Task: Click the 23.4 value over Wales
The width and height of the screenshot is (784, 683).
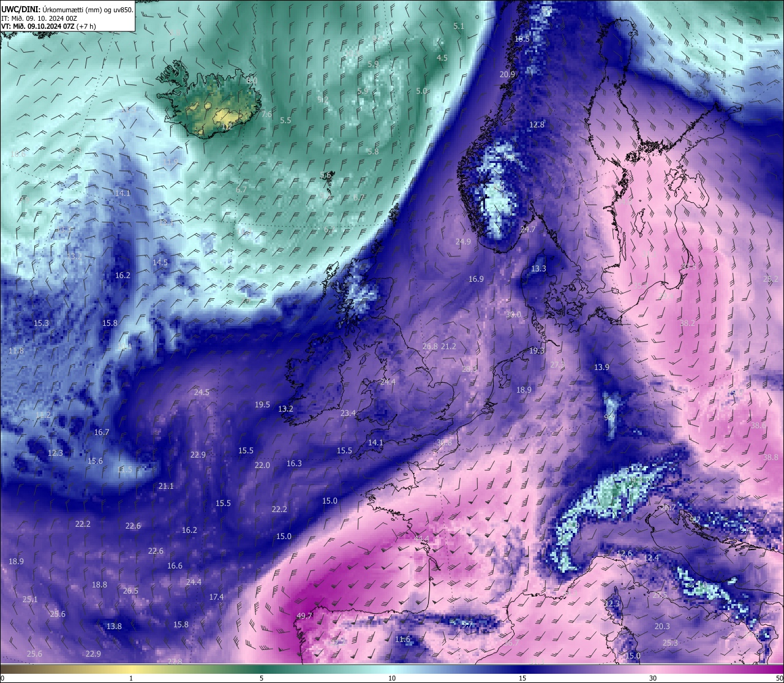Action: click(348, 413)
